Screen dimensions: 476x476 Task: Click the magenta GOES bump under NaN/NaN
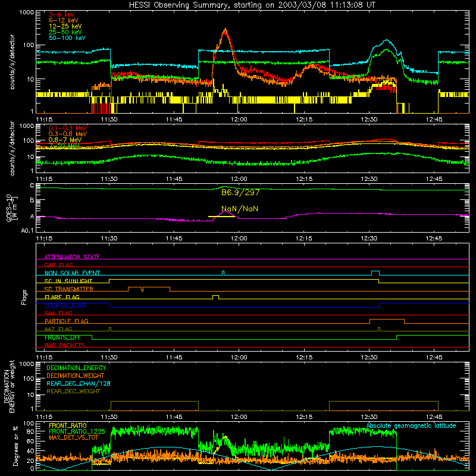click(x=225, y=212)
